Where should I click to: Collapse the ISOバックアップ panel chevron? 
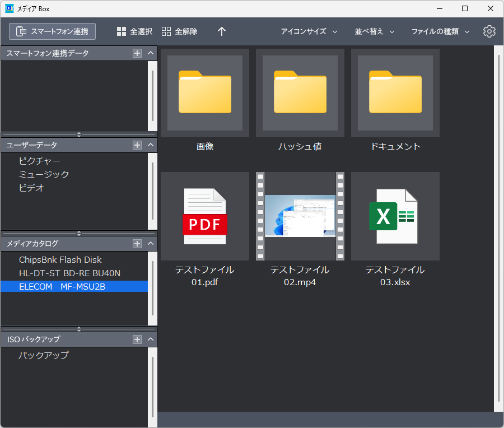pos(150,338)
